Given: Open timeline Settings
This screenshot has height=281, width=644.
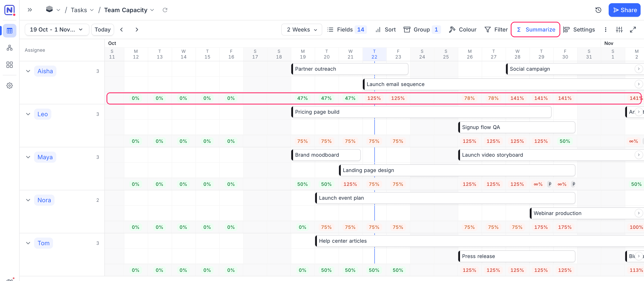Looking at the screenshot, I should [579, 30].
